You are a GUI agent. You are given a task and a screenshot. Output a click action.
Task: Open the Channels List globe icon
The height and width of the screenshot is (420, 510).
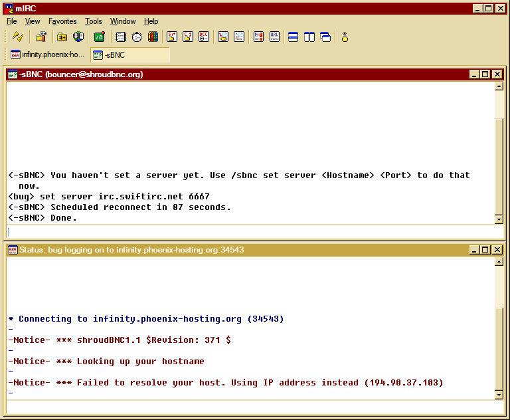(x=78, y=37)
